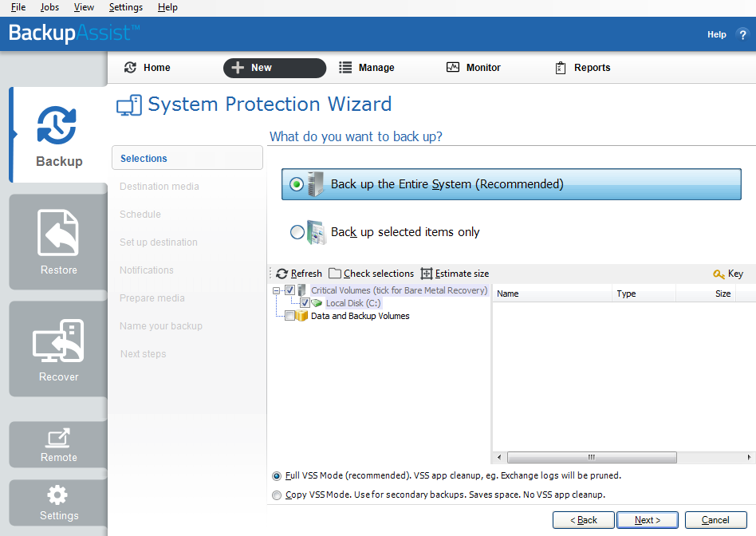Switch to the Manage tab

pos(366,68)
